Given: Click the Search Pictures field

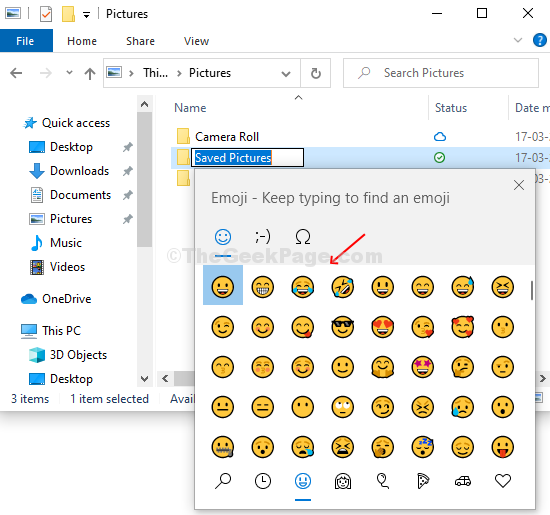Looking at the screenshot, I should pos(441,73).
